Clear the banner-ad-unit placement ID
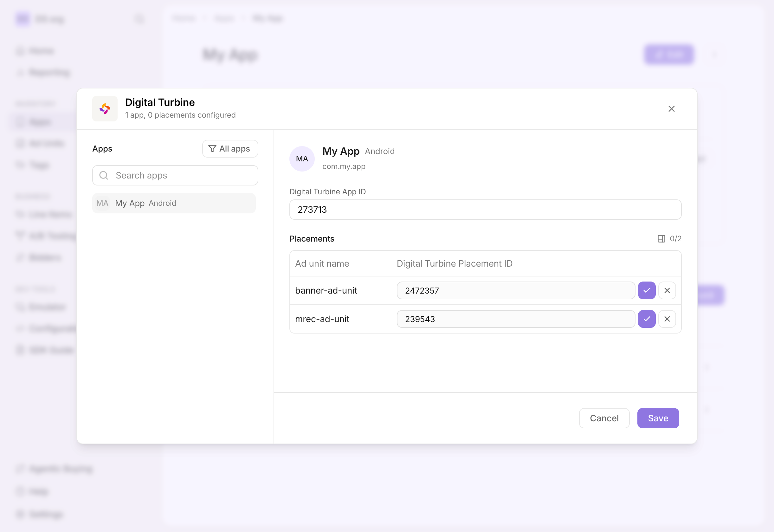Screen dimensions: 774x532 coord(667,290)
